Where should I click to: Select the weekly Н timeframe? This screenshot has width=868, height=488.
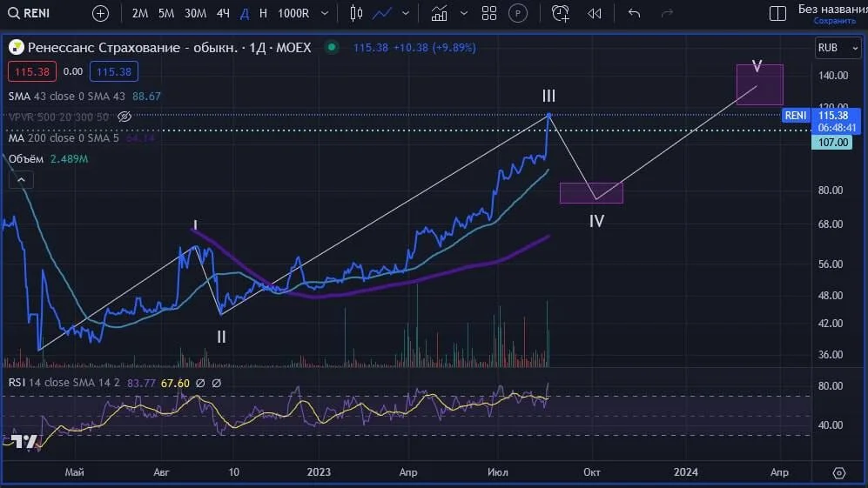pos(263,13)
